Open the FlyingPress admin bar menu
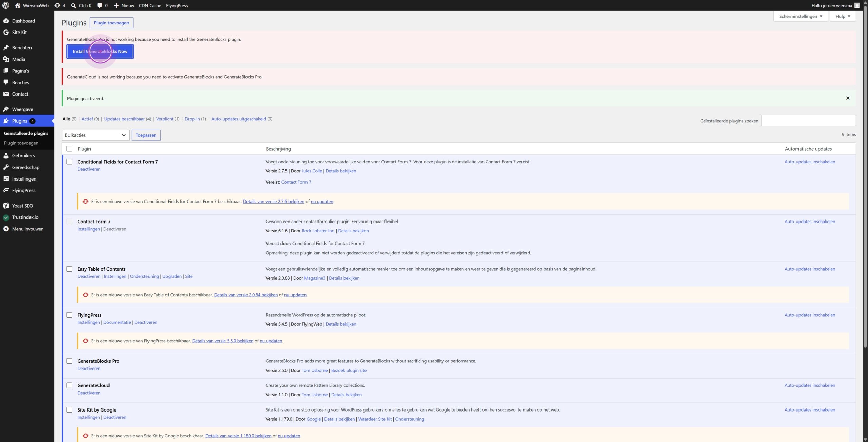 click(x=177, y=5)
